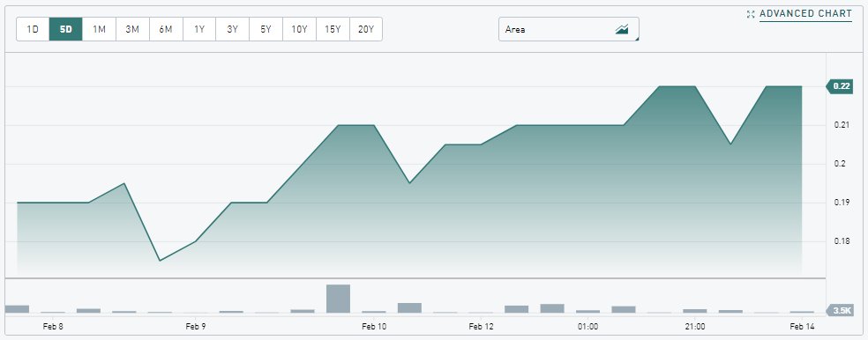Image resolution: width=868 pixels, height=340 pixels.
Task: Click the Feb 8 date label
Action: tap(53, 327)
